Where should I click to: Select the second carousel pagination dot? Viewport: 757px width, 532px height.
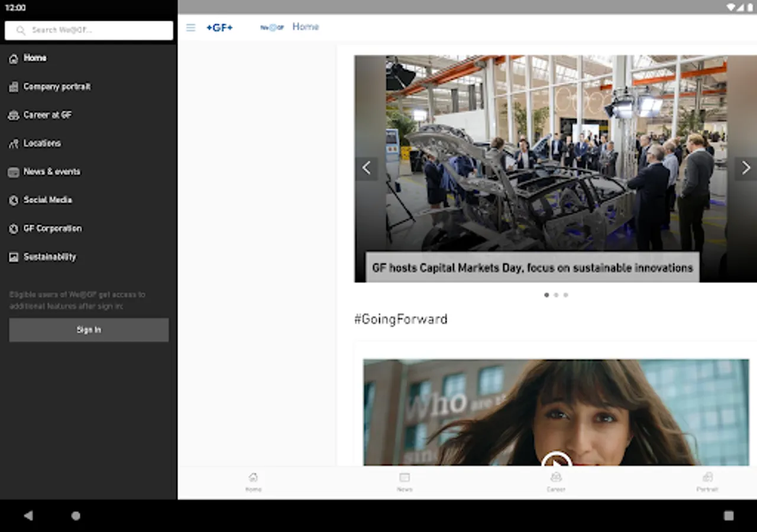(556, 295)
